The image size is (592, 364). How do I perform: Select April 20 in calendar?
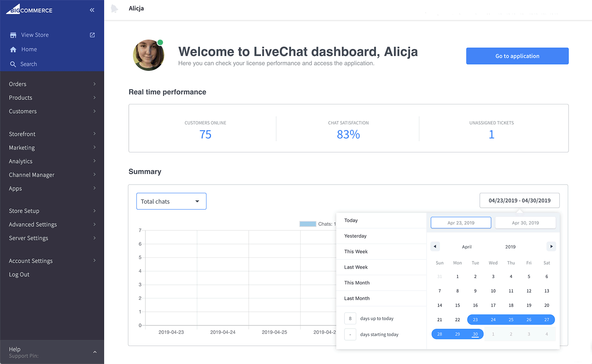tap(547, 305)
